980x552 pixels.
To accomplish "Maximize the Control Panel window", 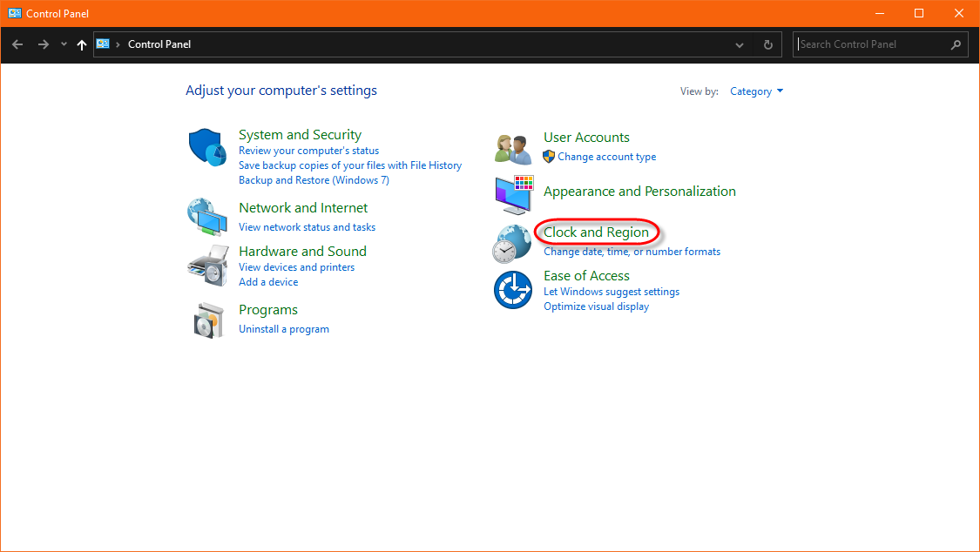I will pyautogui.click(x=919, y=13).
